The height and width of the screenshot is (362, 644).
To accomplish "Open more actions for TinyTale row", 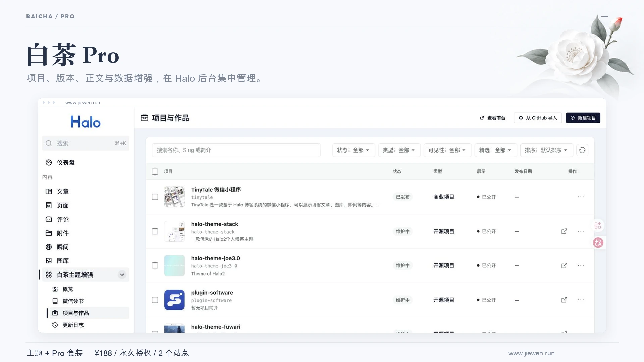I will pos(581,197).
